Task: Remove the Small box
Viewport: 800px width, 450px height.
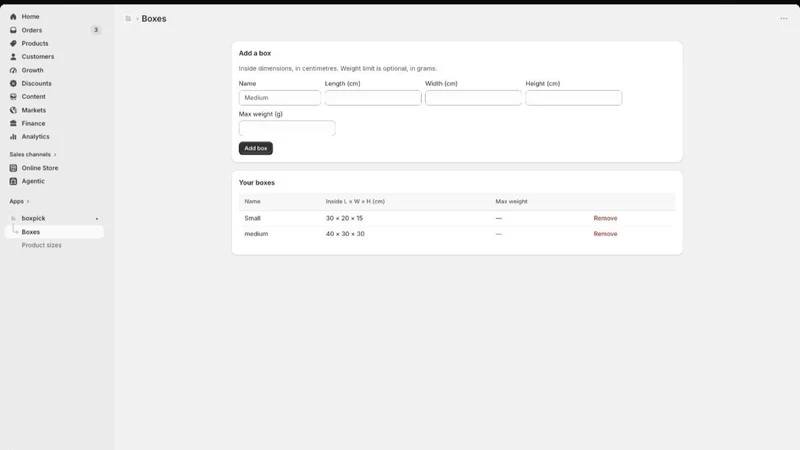Action: pos(605,218)
